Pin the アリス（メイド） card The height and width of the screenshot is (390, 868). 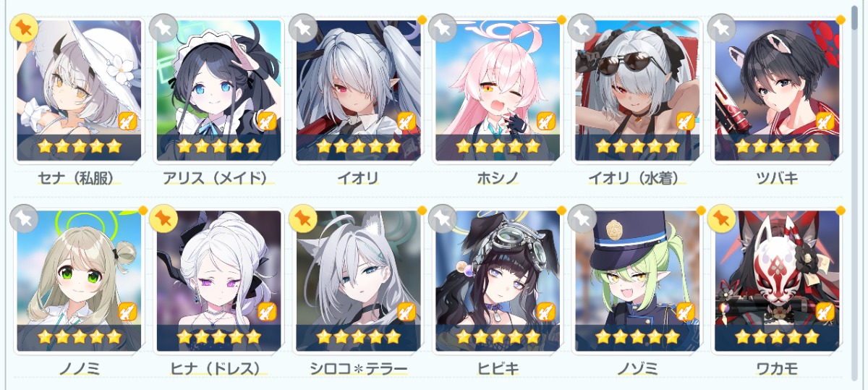163,28
